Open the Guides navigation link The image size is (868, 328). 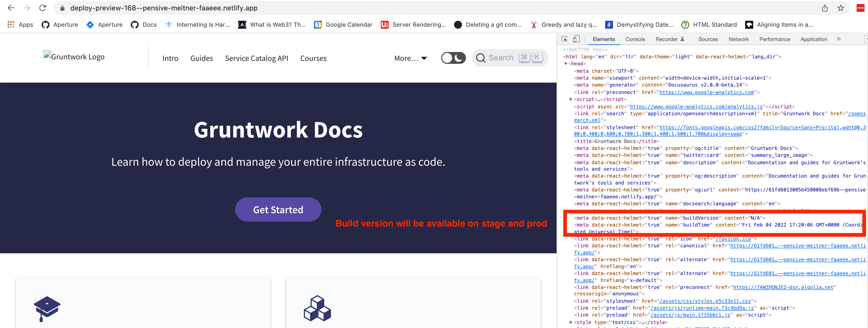202,58
